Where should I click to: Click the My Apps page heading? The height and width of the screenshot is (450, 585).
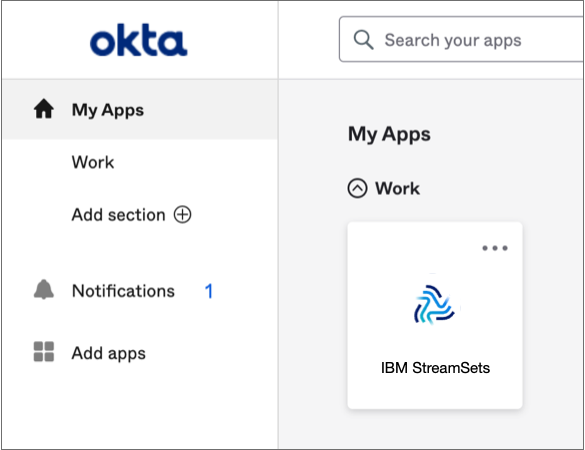coord(389,134)
